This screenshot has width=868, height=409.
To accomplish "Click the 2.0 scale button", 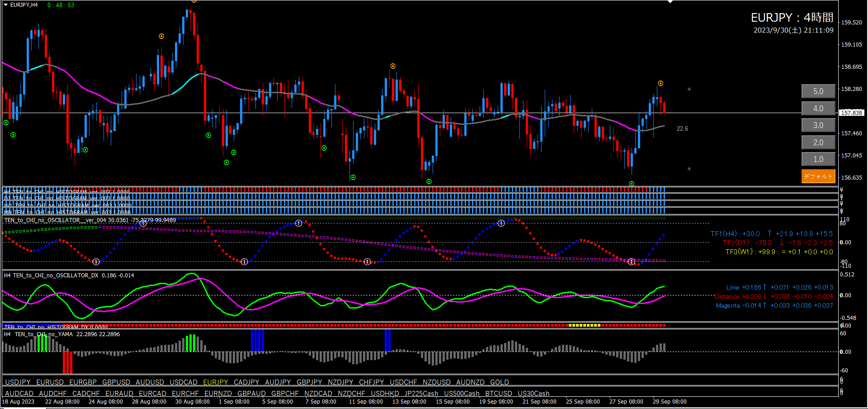I will point(818,143).
